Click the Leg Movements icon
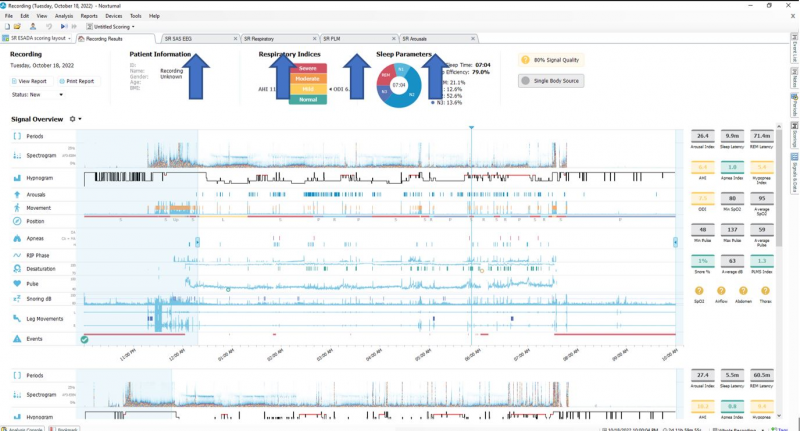This screenshot has width=800, height=431. click(x=17, y=318)
